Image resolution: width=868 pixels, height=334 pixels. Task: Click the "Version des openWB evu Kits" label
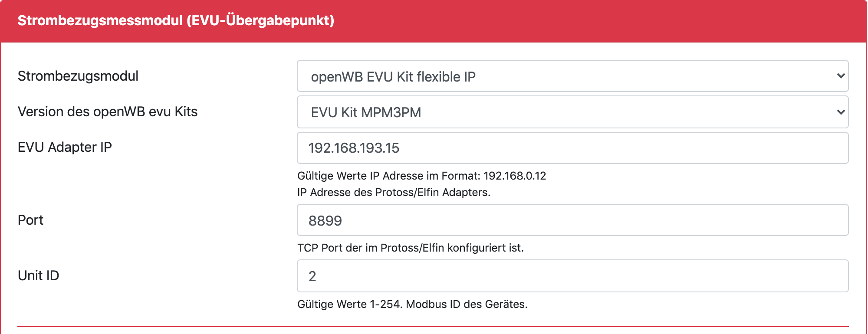(x=108, y=112)
